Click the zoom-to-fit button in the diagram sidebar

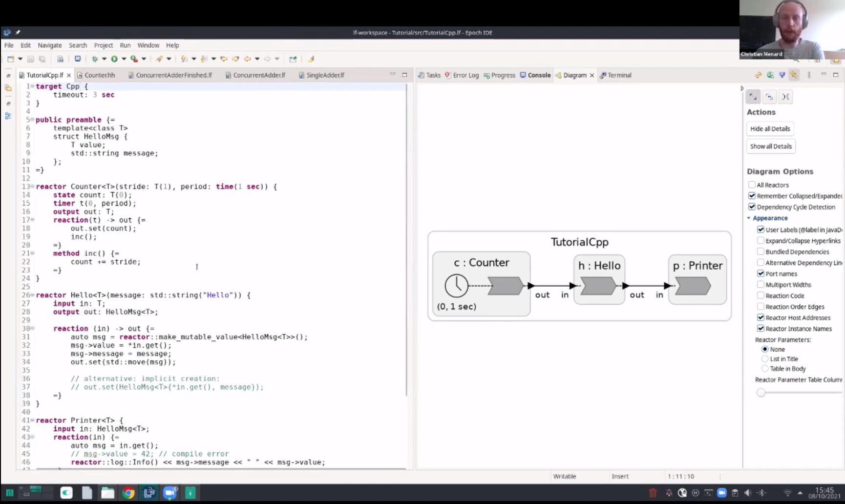tap(753, 97)
